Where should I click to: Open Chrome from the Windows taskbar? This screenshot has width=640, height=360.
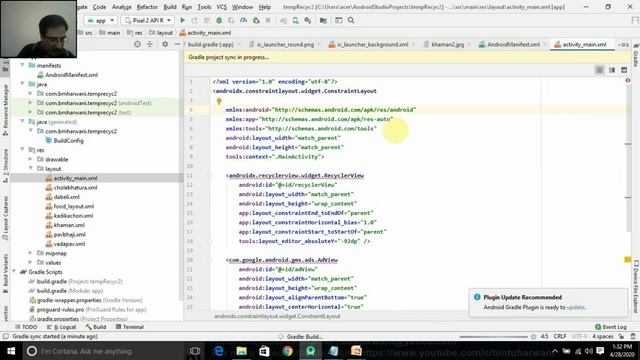click(x=287, y=351)
